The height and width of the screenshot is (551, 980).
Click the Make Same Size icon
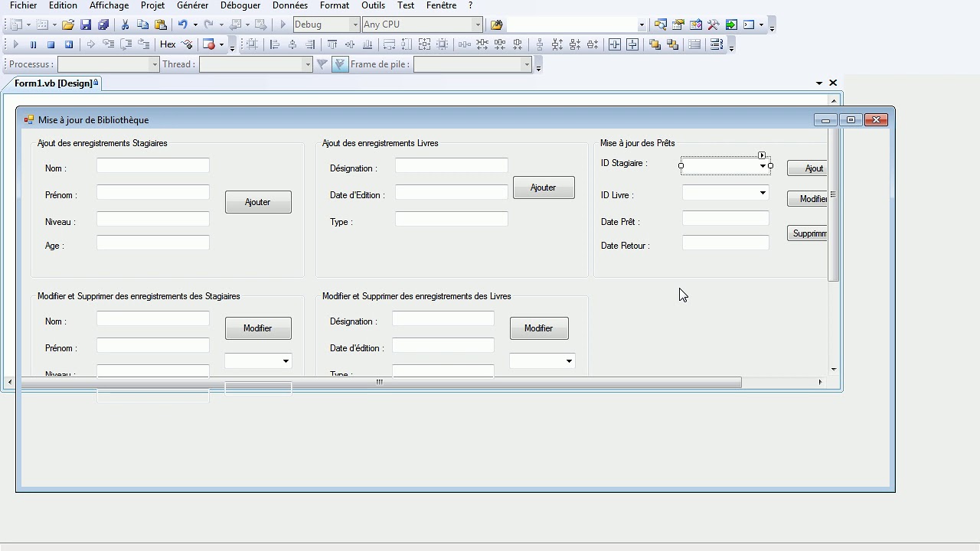pyautogui.click(x=425, y=44)
